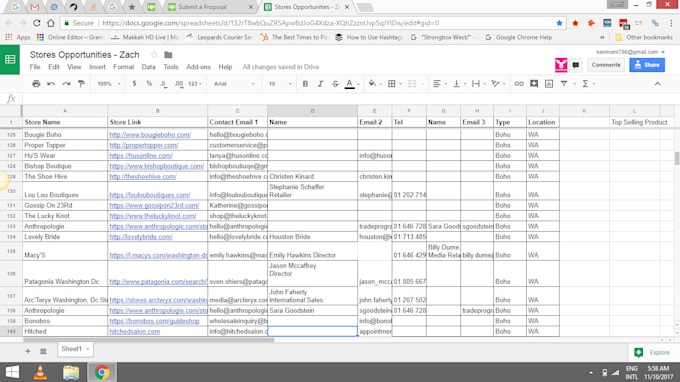This screenshot has width=680, height=382.
Task: Open VLC from the taskbar
Action: (40, 372)
